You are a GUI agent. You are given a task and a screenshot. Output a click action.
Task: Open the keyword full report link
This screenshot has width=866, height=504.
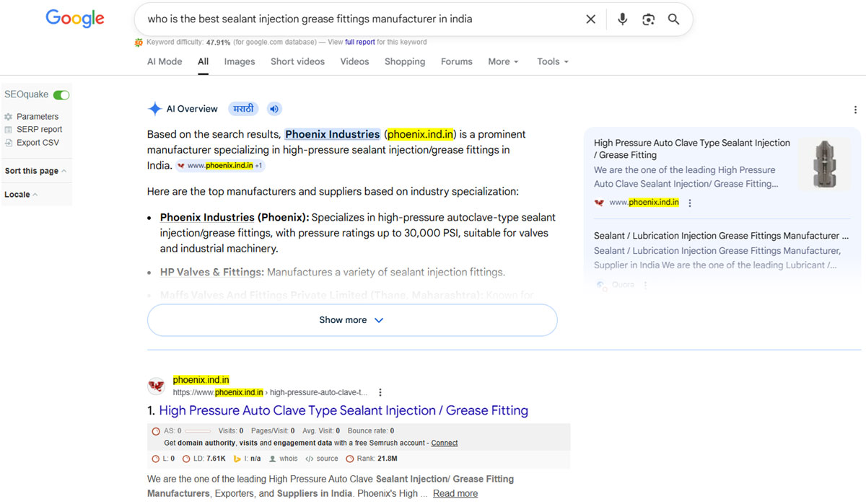(x=360, y=43)
